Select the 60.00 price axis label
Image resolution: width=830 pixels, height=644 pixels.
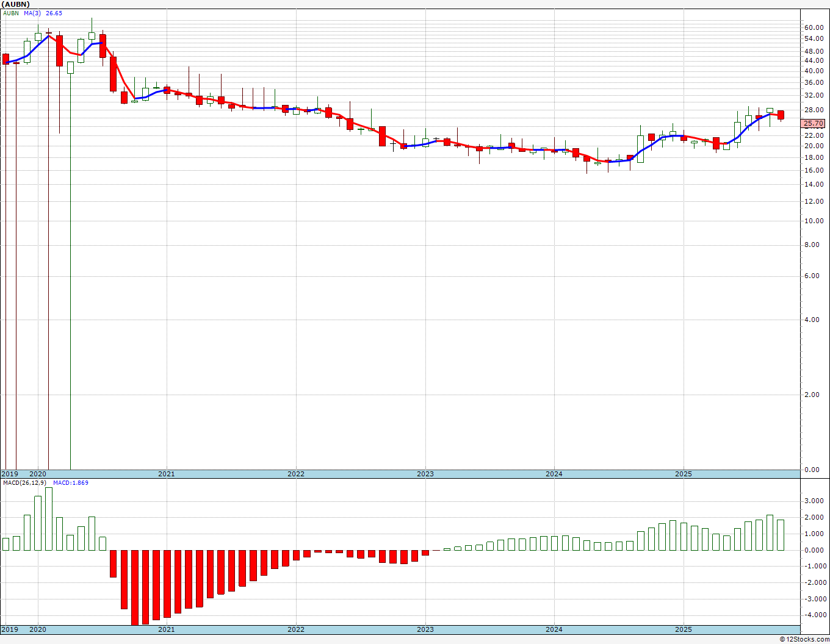point(814,27)
